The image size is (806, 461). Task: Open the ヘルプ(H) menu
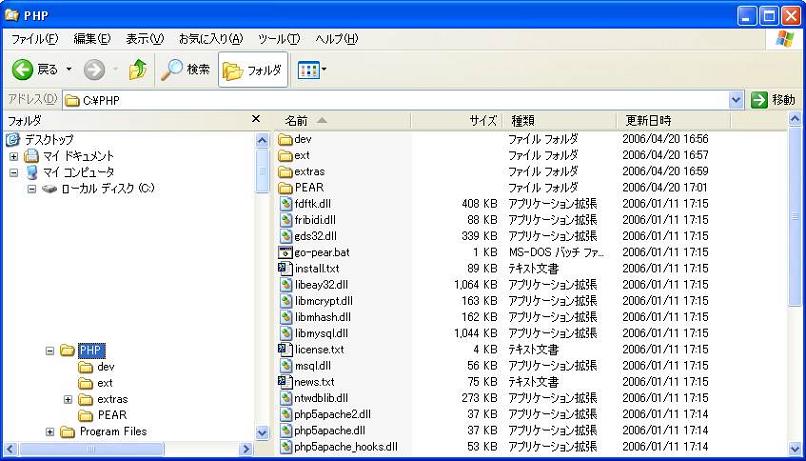point(337,39)
